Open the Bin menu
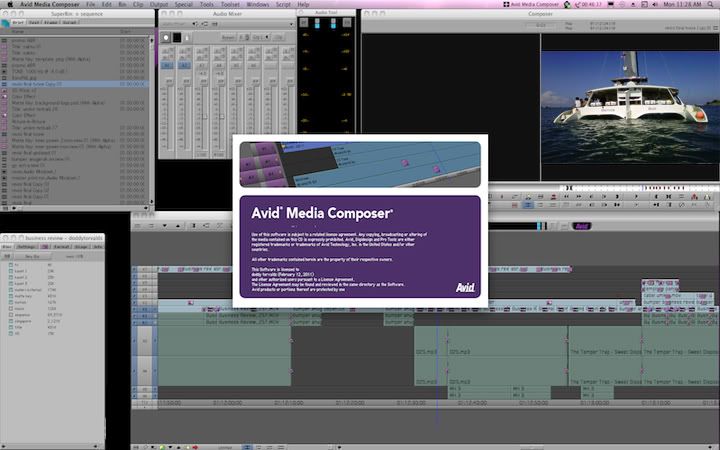This screenshot has width=720, height=450. [122, 4]
